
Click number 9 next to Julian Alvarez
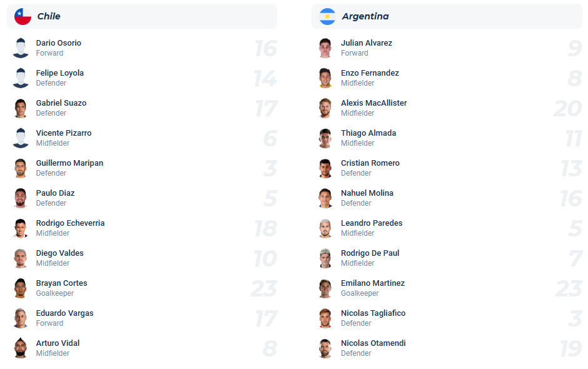[575, 49]
